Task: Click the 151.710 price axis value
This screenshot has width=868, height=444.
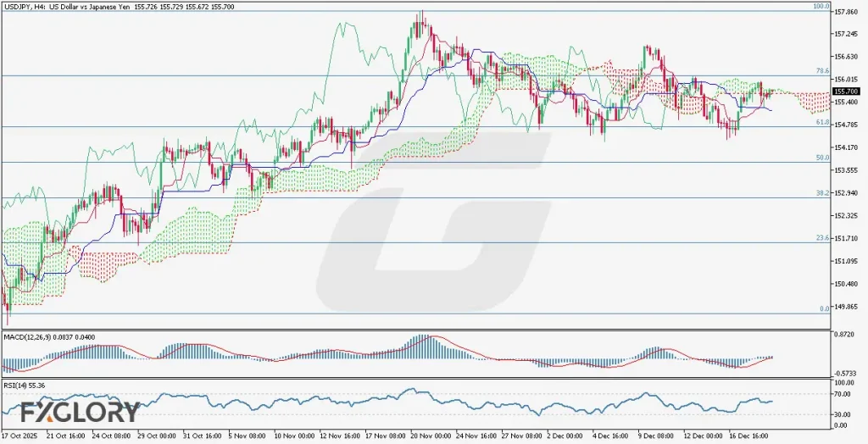Action: (845, 238)
